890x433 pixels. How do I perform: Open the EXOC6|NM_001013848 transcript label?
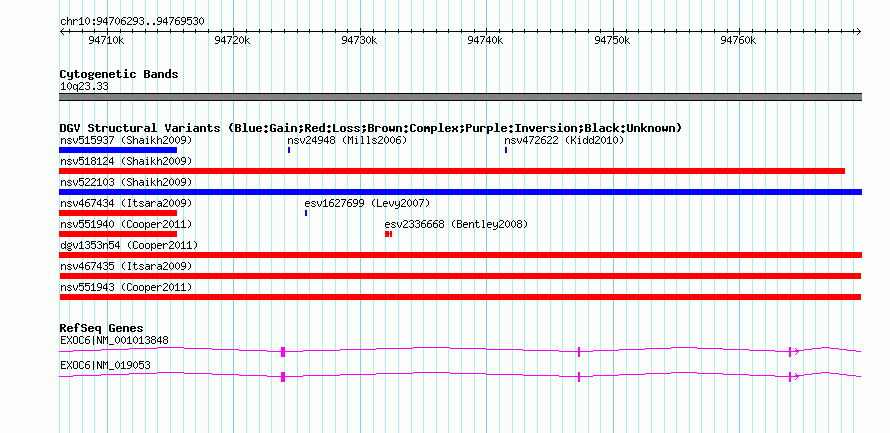(x=114, y=340)
